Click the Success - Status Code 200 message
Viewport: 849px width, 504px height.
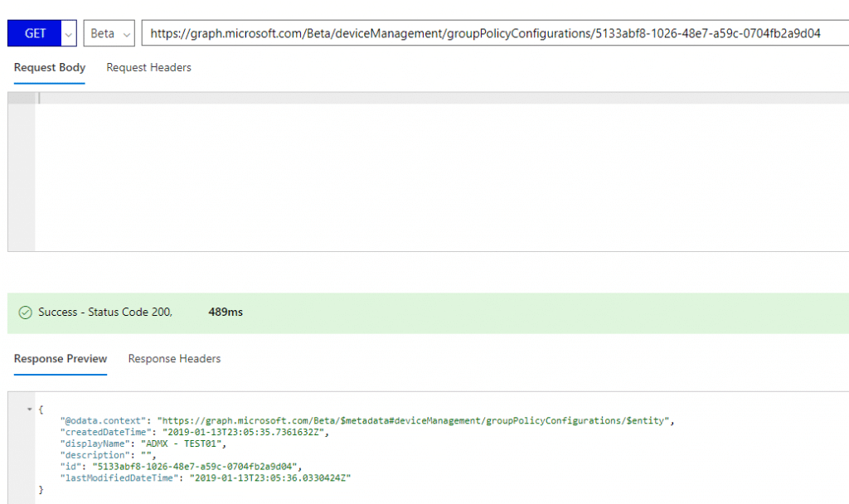click(x=105, y=313)
